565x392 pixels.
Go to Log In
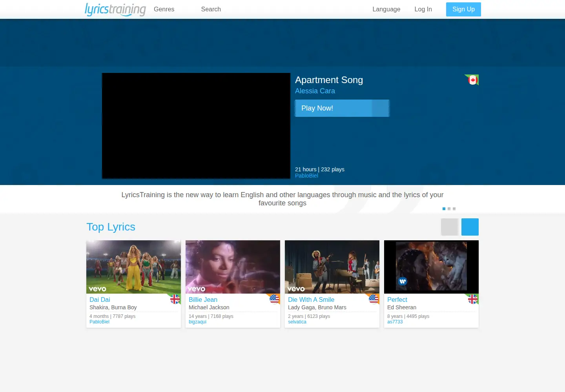coord(423,9)
